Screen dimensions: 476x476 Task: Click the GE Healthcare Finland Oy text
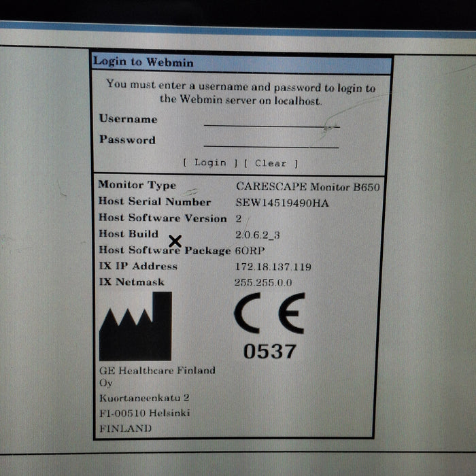pyautogui.click(x=156, y=376)
